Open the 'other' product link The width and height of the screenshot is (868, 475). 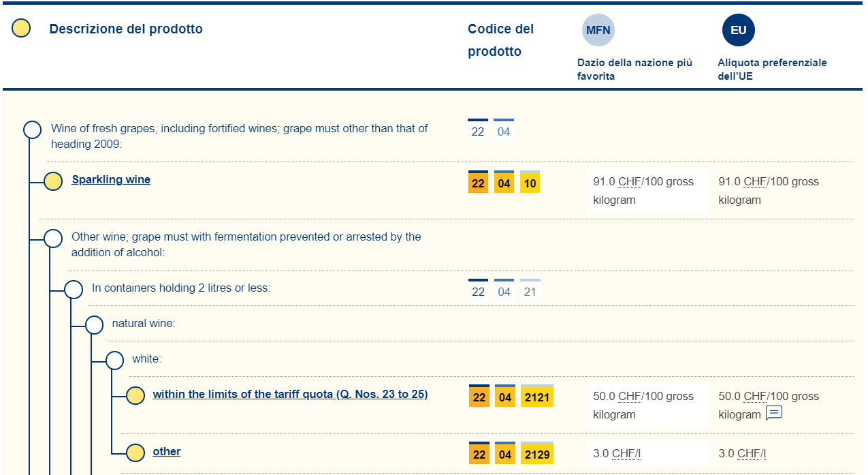coord(167,451)
